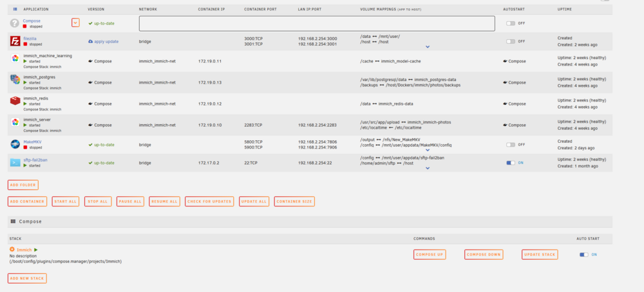
Task: Click Pause All button
Action: [130, 201]
